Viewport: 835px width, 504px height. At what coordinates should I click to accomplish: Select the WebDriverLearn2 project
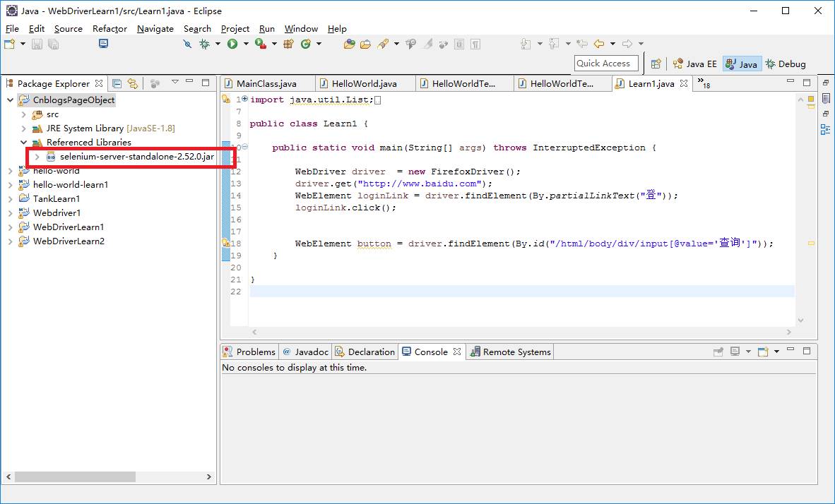click(x=69, y=241)
